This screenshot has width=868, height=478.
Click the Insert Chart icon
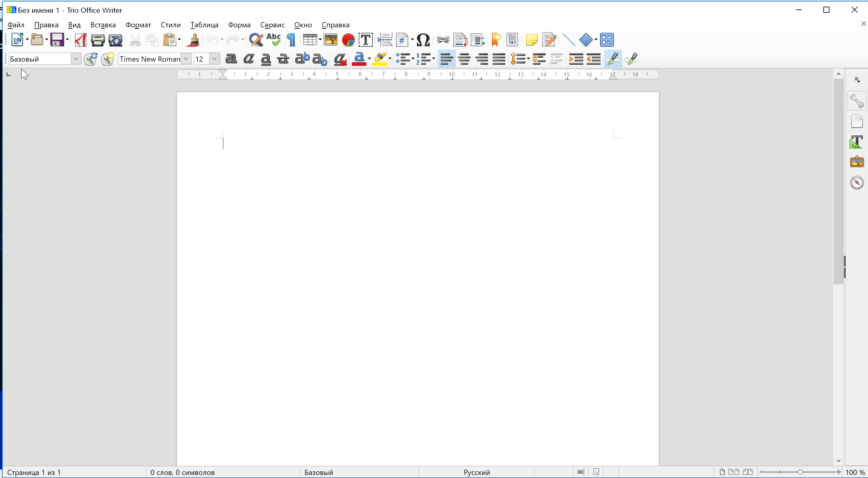coord(348,39)
